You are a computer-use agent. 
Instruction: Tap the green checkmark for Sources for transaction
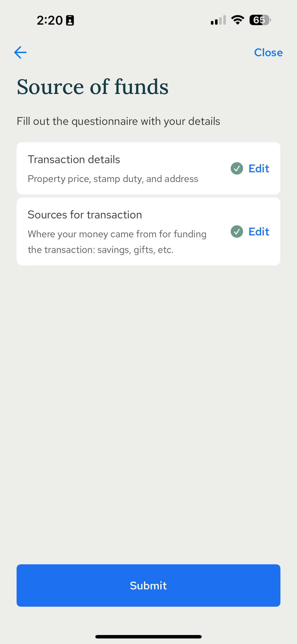point(237,231)
